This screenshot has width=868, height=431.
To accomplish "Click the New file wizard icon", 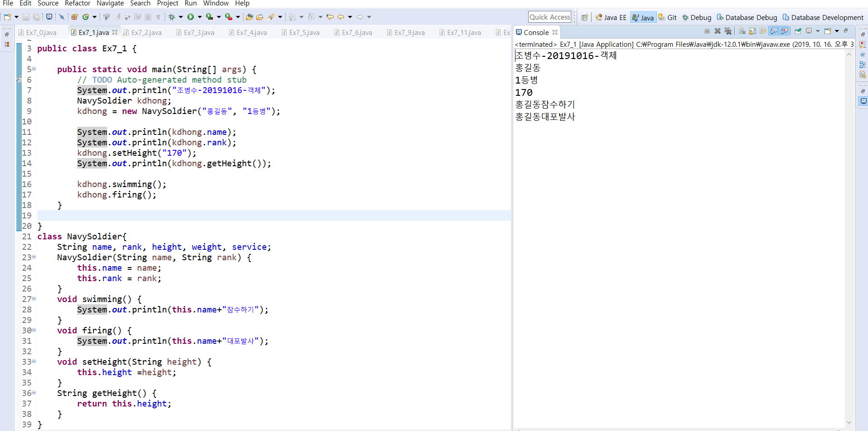I will tap(7, 17).
